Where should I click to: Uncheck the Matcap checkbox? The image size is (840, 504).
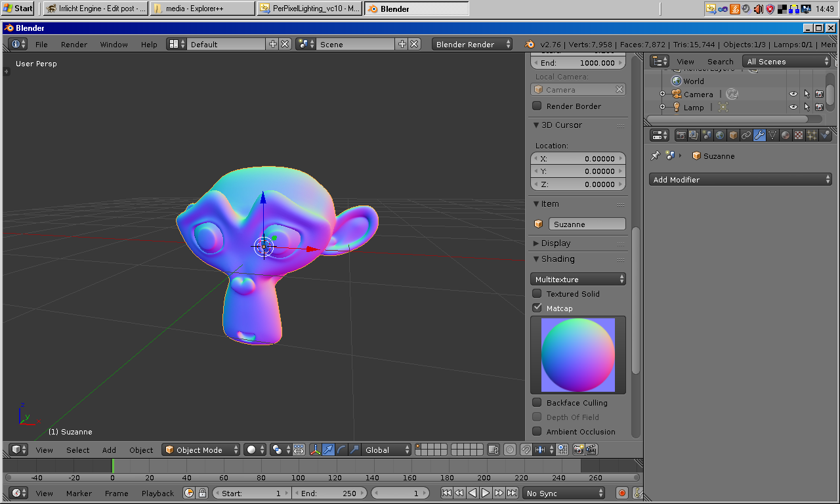click(x=537, y=308)
